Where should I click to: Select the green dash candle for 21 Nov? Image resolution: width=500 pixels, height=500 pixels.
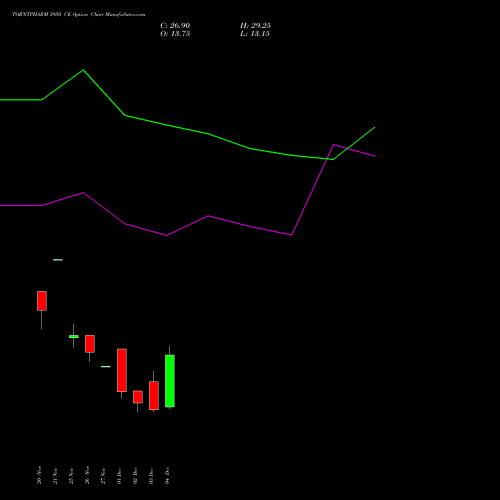58,260
